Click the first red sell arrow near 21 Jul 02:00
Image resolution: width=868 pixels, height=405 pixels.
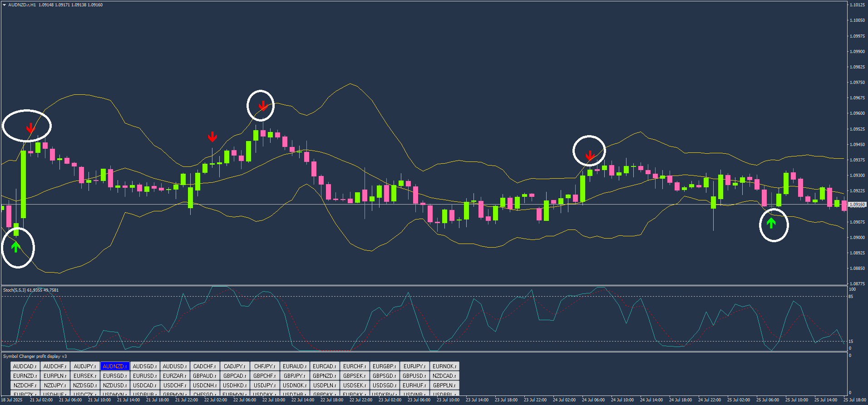pyautogui.click(x=30, y=128)
